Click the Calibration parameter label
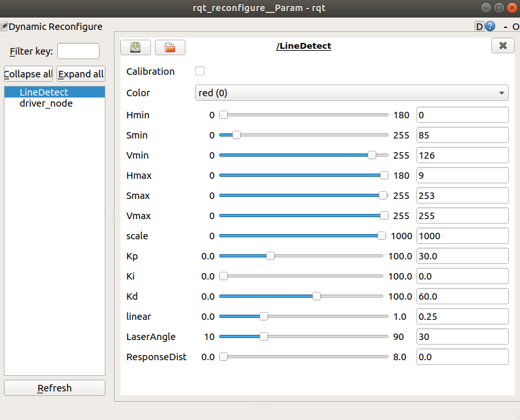Image resolution: width=520 pixels, height=420 pixels. tap(150, 72)
